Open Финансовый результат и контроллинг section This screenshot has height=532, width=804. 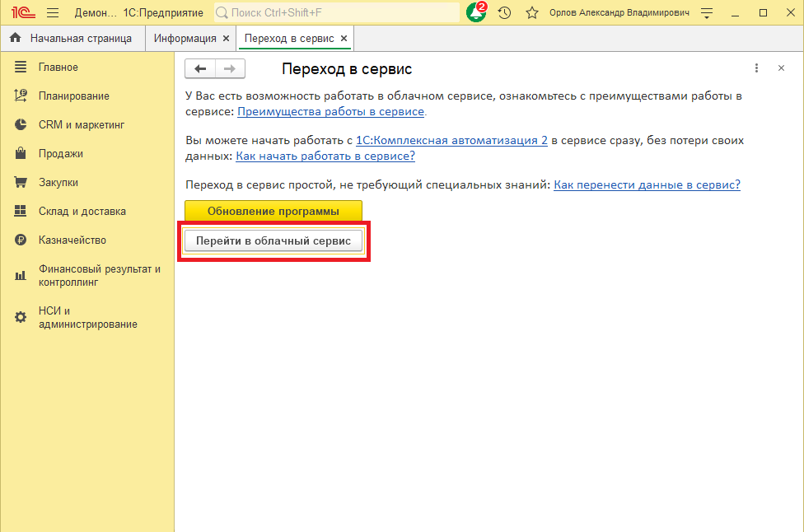click(100, 275)
